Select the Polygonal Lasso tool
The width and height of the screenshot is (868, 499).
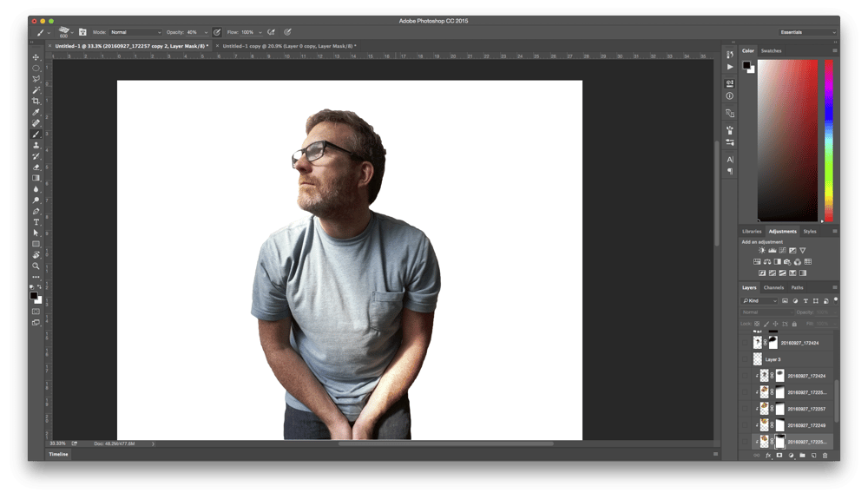coord(36,79)
